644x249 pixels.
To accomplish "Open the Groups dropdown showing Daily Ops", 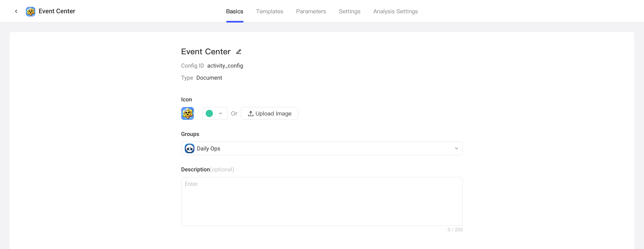I will click(x=322, y=149).
